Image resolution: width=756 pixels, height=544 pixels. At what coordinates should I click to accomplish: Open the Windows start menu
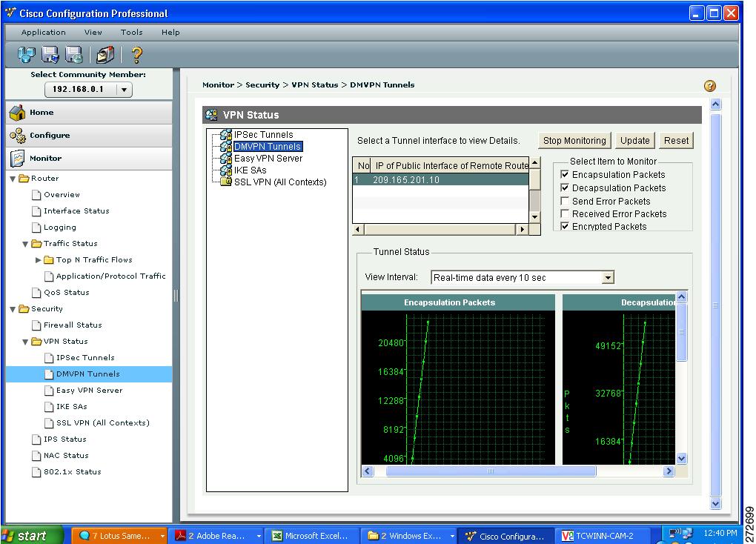pyautogui.click(x=32, y=536)
